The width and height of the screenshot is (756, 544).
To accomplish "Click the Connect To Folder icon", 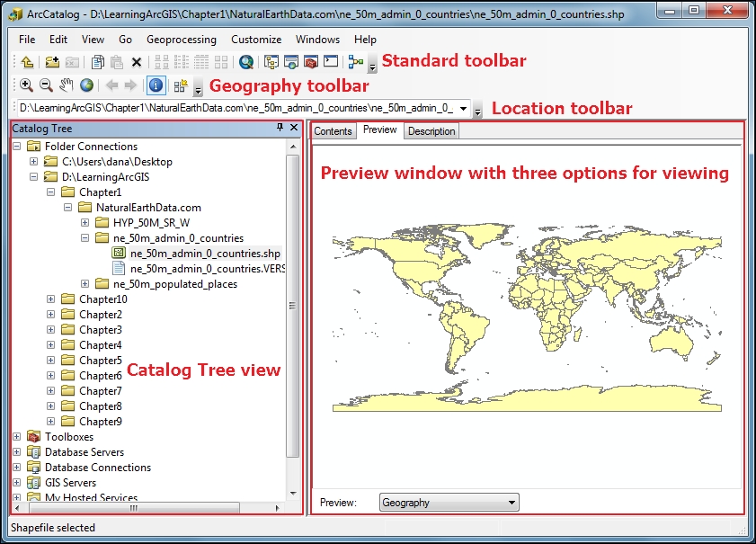I will 52,62.
